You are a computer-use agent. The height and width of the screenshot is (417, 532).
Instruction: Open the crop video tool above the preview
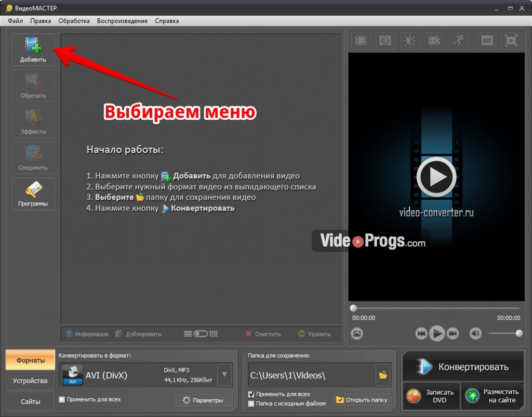[x=361, y=41]
